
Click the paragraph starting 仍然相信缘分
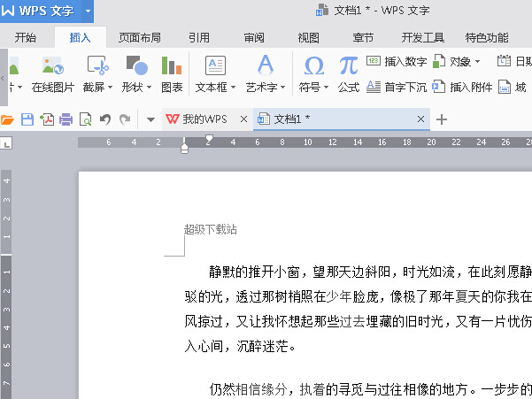pyautogui.click(x=370, y=389)
